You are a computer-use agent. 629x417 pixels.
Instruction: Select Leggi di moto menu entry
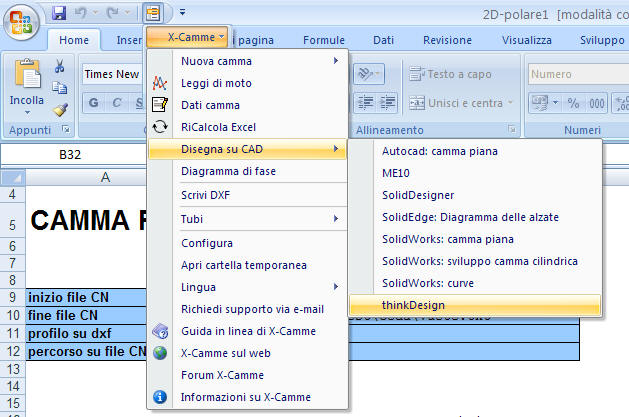click(247, 83)
